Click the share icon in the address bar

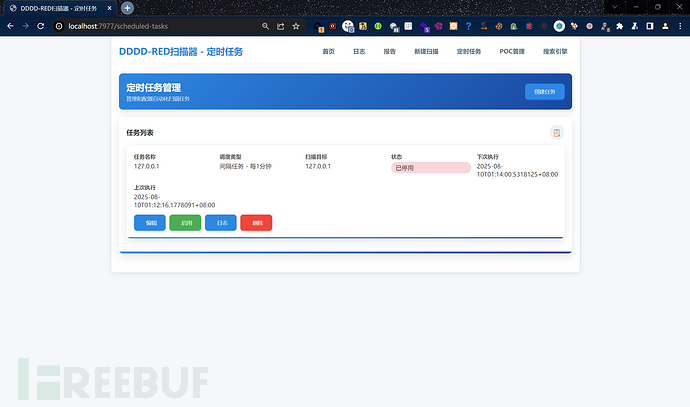point(279,26)
